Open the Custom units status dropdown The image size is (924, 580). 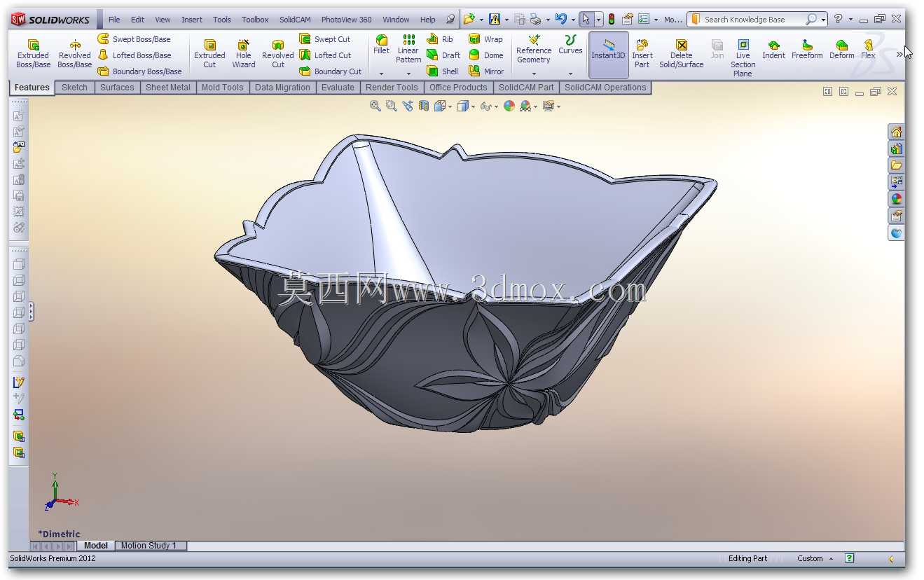coord(815,558)
